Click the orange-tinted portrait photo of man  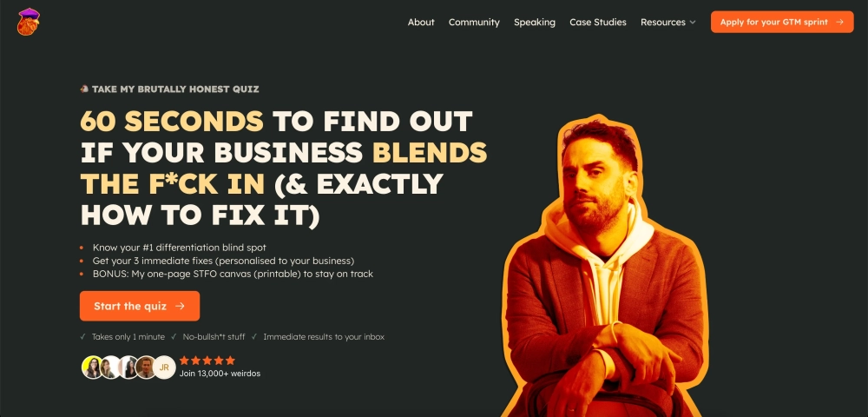coord(604,266)
